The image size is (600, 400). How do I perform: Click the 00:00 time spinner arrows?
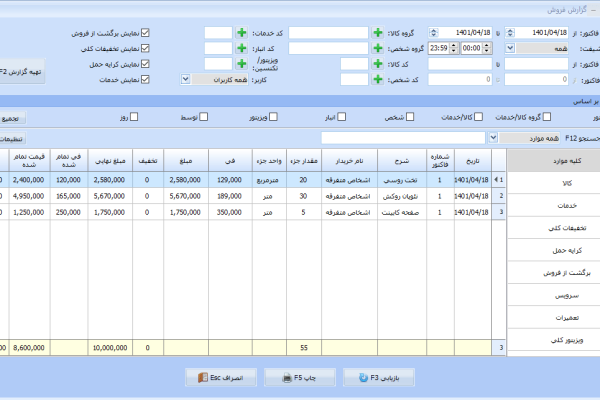point(487,48)
